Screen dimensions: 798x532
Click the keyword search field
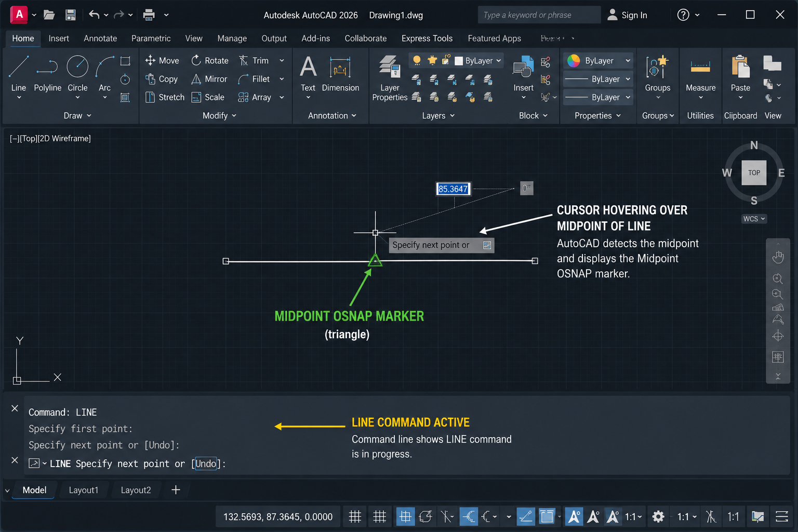[x=539, y=15]
